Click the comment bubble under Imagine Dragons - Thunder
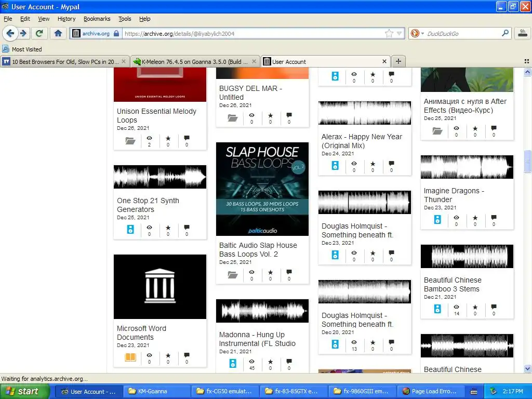The image size is (532, 399). 494,218
